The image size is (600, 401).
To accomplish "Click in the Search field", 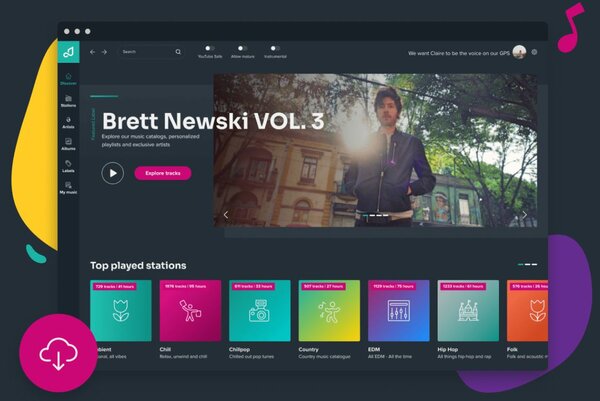I will click(145, 52).
